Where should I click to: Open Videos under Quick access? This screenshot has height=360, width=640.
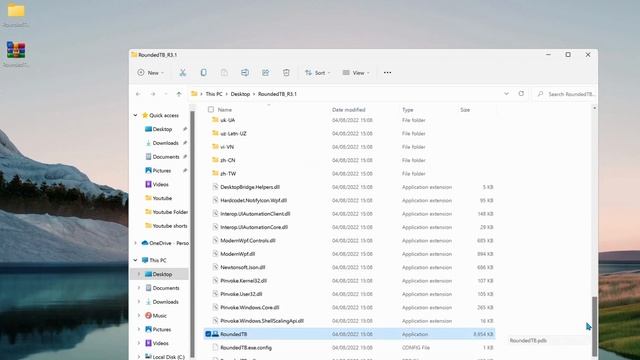[160, 184]
